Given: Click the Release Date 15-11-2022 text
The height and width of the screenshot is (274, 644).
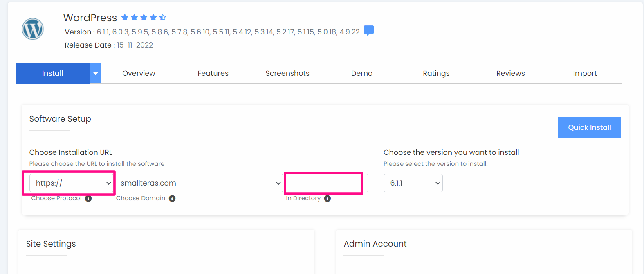Looking at the screenshot, I should pos(109,45).
